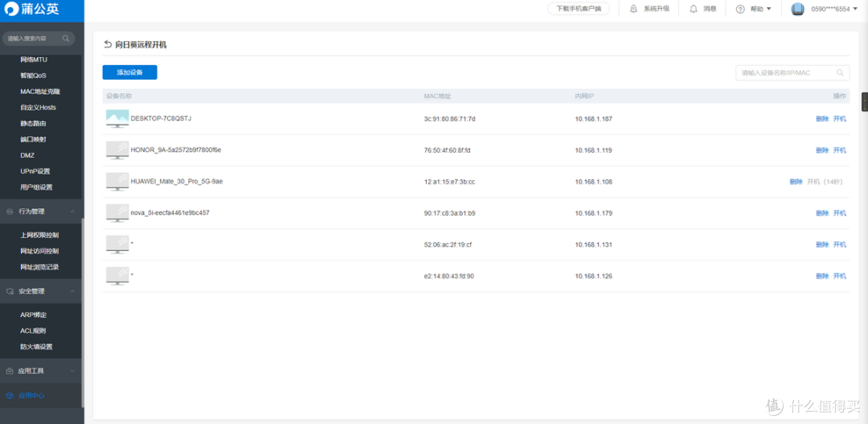Collapse the 安全管理 section chevron

(x=72, y=291)
